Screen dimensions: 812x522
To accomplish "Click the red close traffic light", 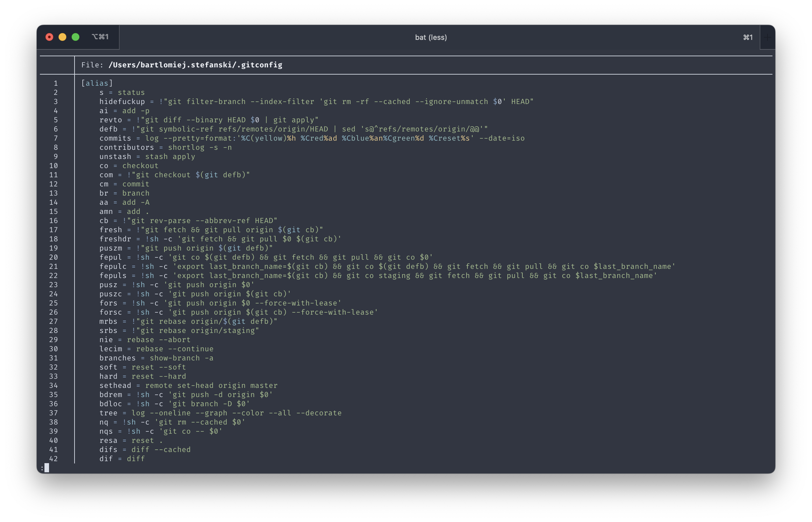I will [49, 37].
